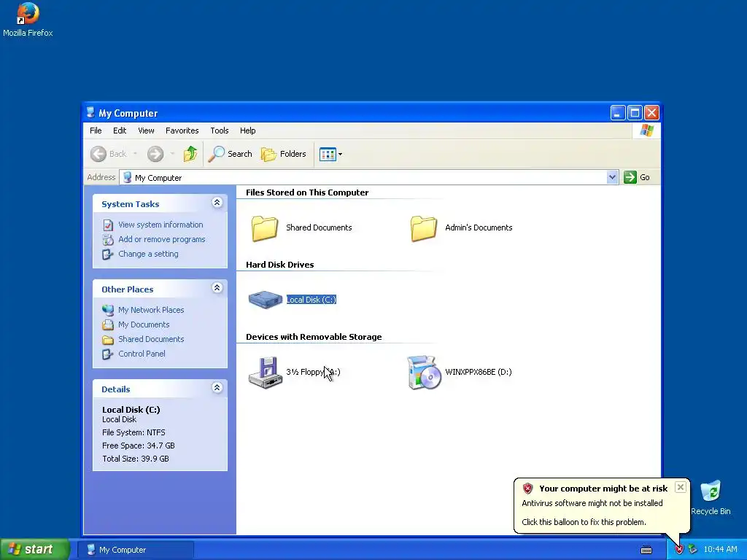This screenshot has height=560, width=747.
Task: Collapse the System Tasks panel
Action: pyautogui.click(x=217, y=203)
